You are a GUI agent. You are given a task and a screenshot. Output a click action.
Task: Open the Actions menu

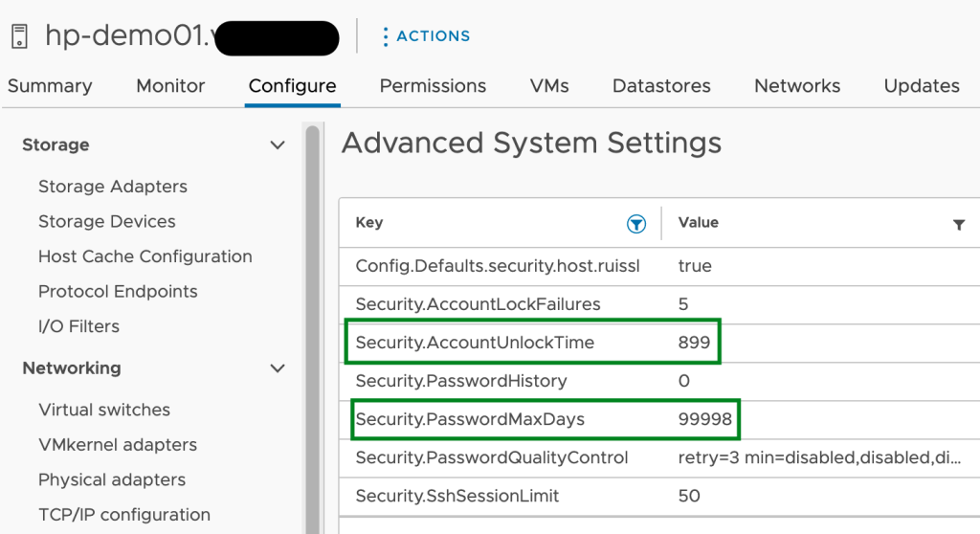(x=426, y=36)
